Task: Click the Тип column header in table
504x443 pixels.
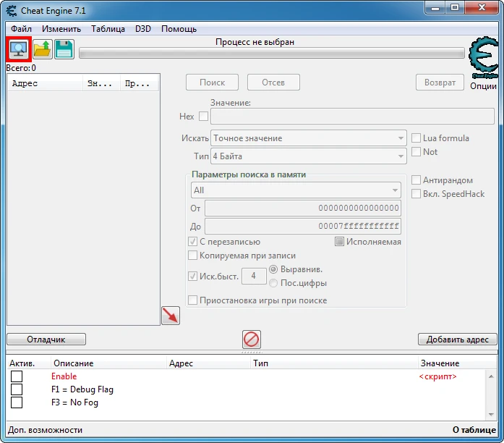Action: 334,363
